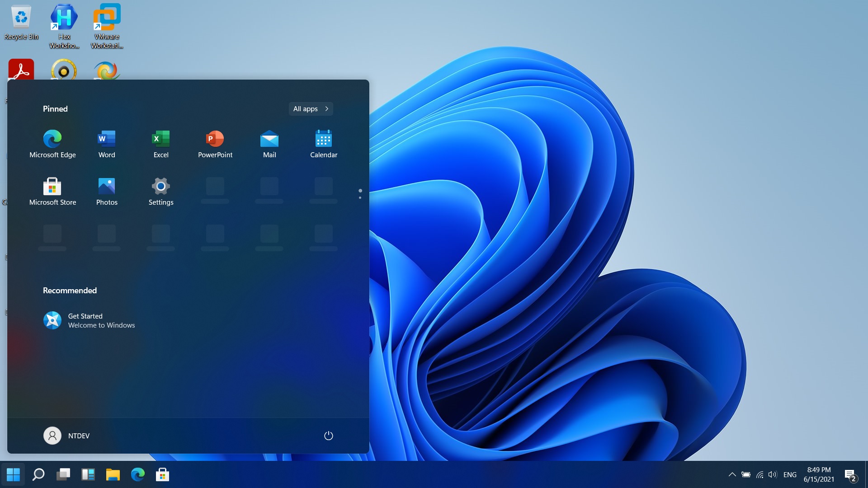
Task: Open Get Started recommended item
Action: pyautogui.click(x=90, y=320)
